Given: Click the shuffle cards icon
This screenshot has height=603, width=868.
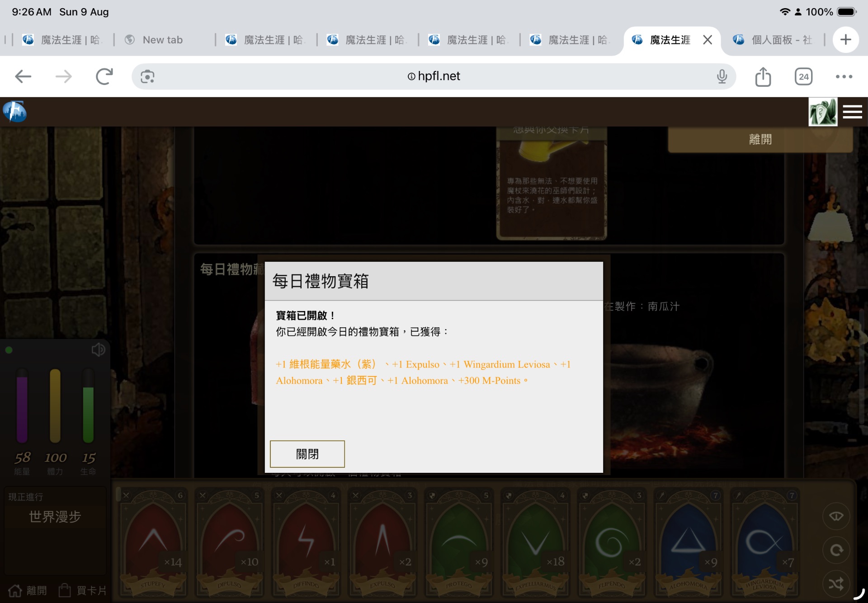Looking at the screenshot, I should (x=836, y=584).
